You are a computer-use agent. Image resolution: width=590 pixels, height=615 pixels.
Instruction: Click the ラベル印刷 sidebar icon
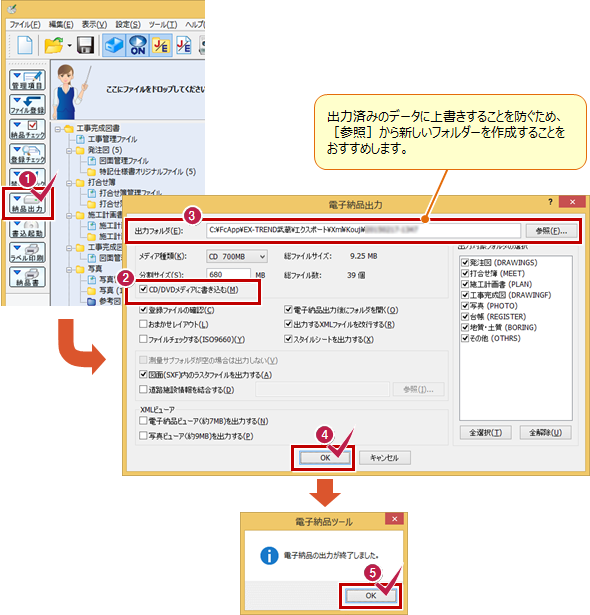27,253
